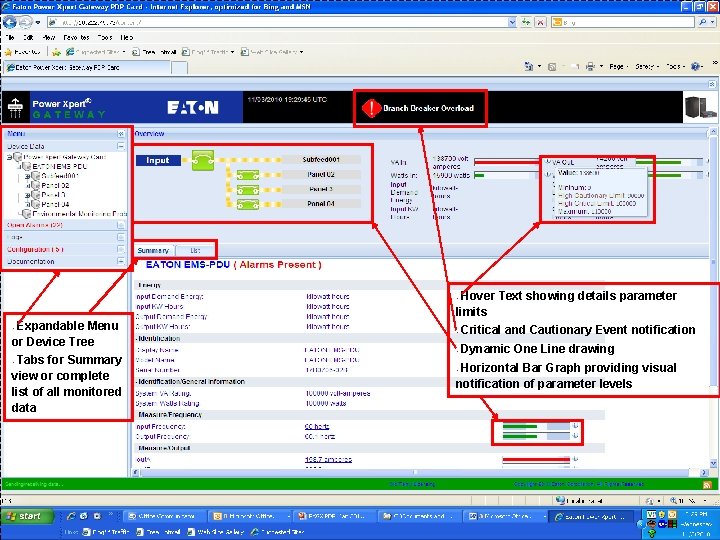
Task: Open the File menu
Action: point(10,37)
